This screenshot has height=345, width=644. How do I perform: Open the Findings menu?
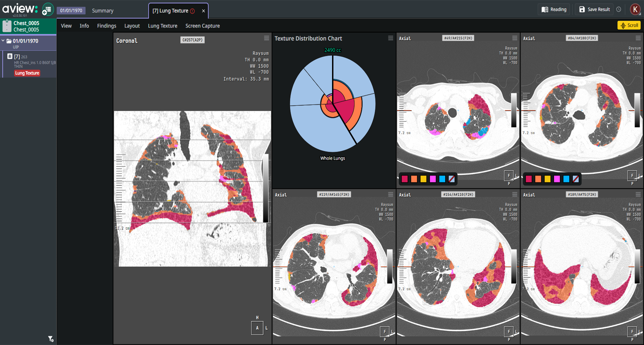point(106,26)
